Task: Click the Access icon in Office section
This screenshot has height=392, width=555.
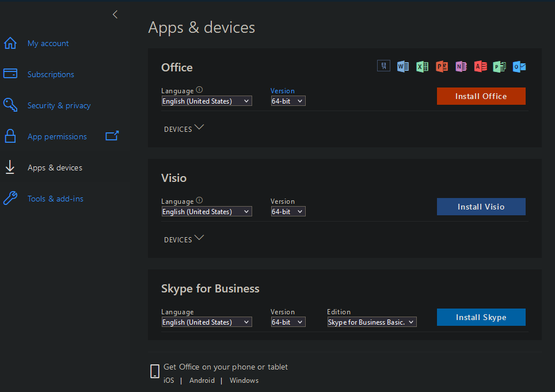Action: coord(480,66)
